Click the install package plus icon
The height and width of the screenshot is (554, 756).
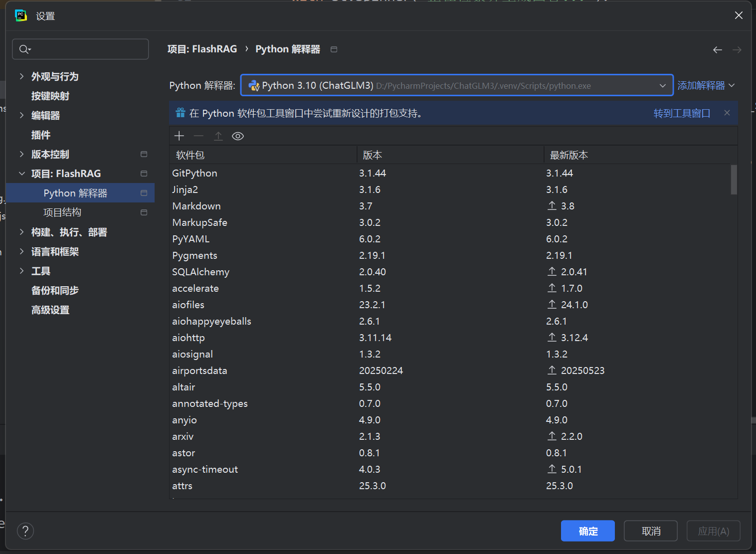[x=179, y=136]
